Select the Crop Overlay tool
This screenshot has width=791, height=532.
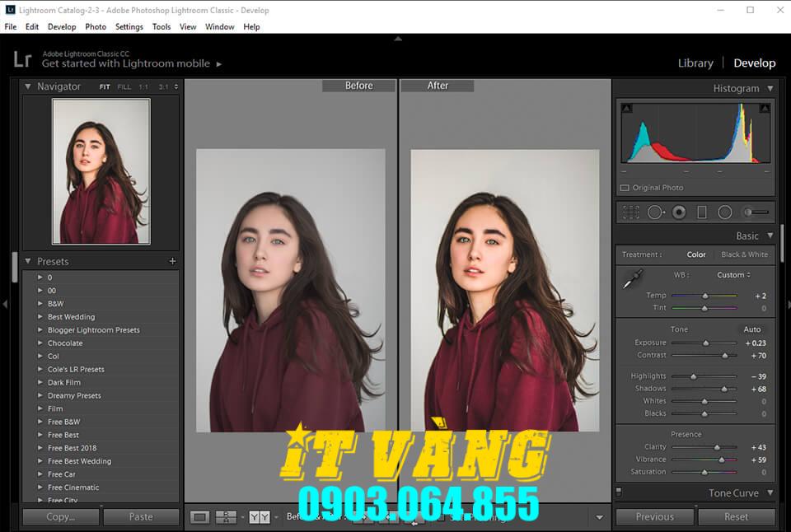tap(631, 212)
